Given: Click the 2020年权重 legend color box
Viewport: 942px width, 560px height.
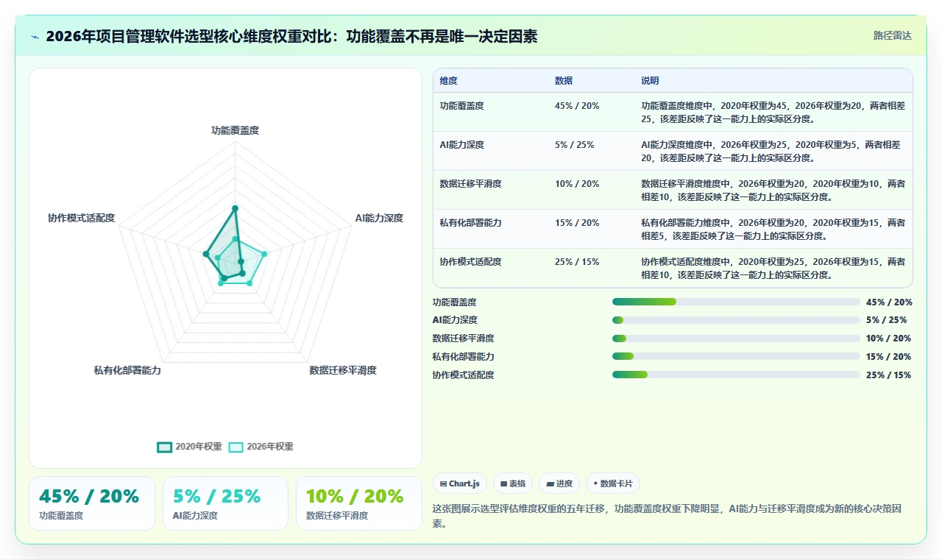Looking at the screenshot, I should pos(165,447).
